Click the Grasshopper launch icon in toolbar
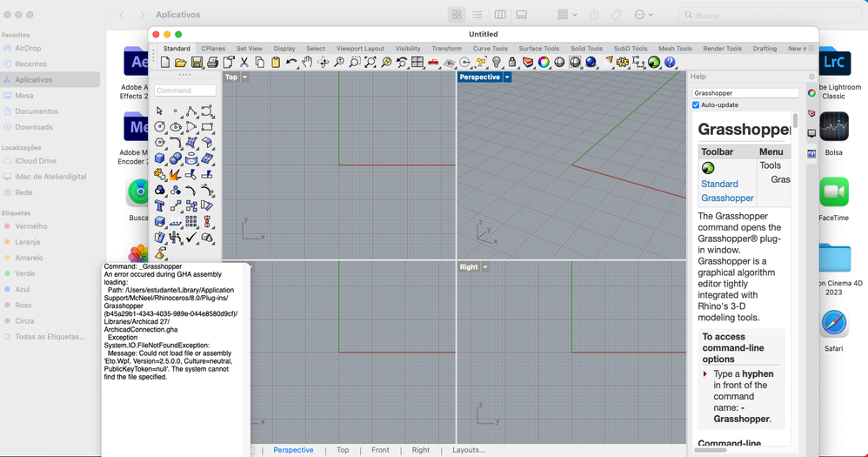 coord(654,63)
